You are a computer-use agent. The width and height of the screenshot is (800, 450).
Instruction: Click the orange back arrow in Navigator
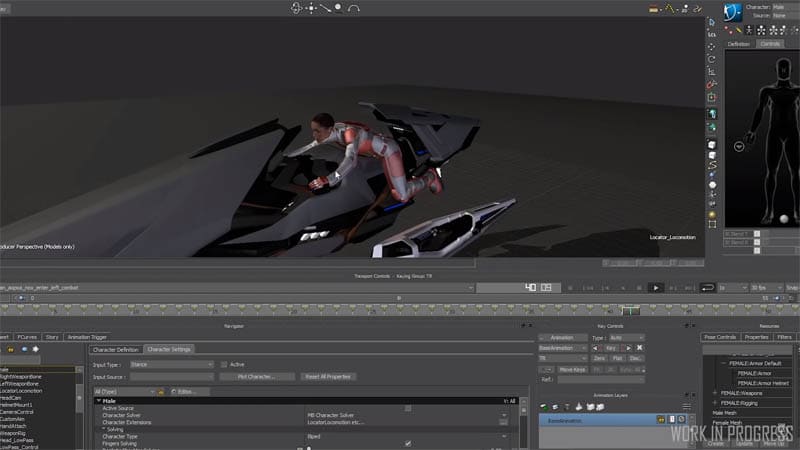(x=10, y=349)
